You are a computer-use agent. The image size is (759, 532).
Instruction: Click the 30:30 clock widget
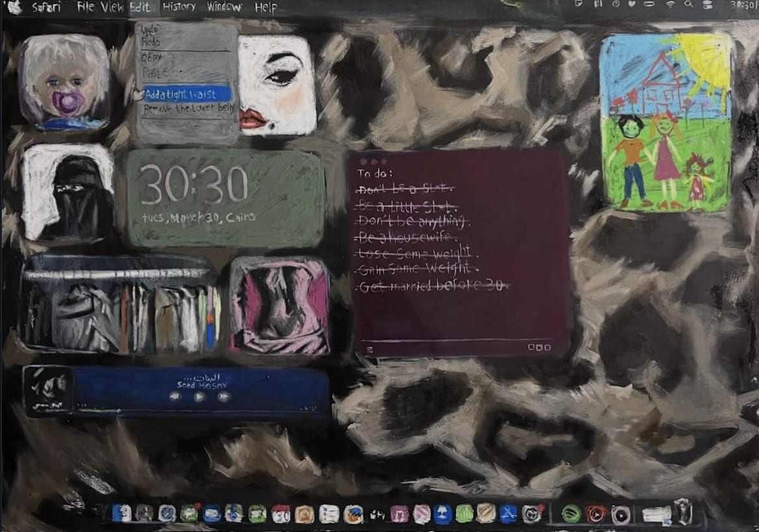225,199
